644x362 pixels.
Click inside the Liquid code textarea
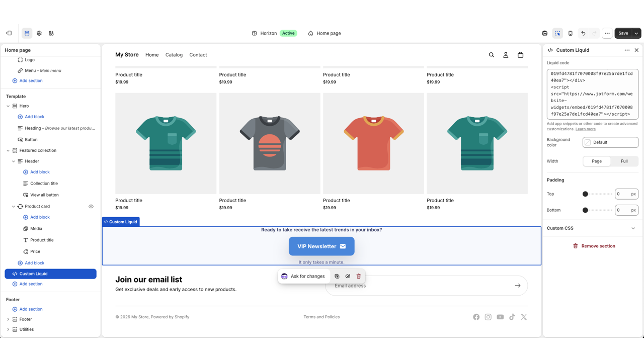[x=593, y=94]
